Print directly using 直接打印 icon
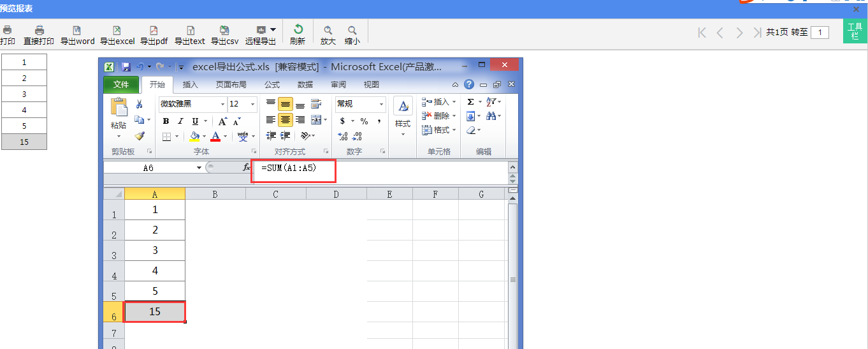The width and height of the screenshot is (868, 349). pos(39,31)
